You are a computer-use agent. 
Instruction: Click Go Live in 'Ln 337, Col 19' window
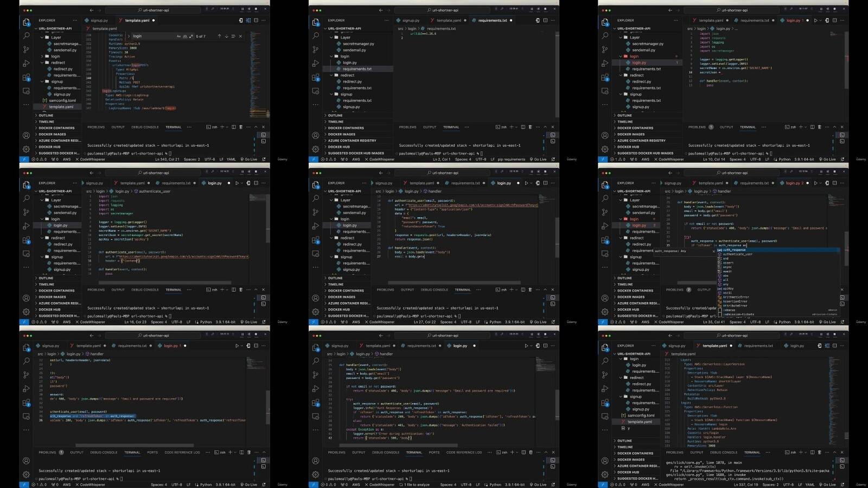pyautogui.click(x=828, y=485)
